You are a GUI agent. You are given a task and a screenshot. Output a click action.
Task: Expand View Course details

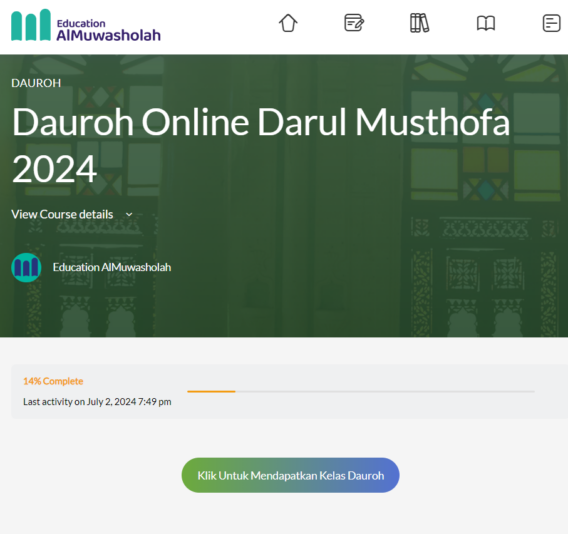point(72,214)
